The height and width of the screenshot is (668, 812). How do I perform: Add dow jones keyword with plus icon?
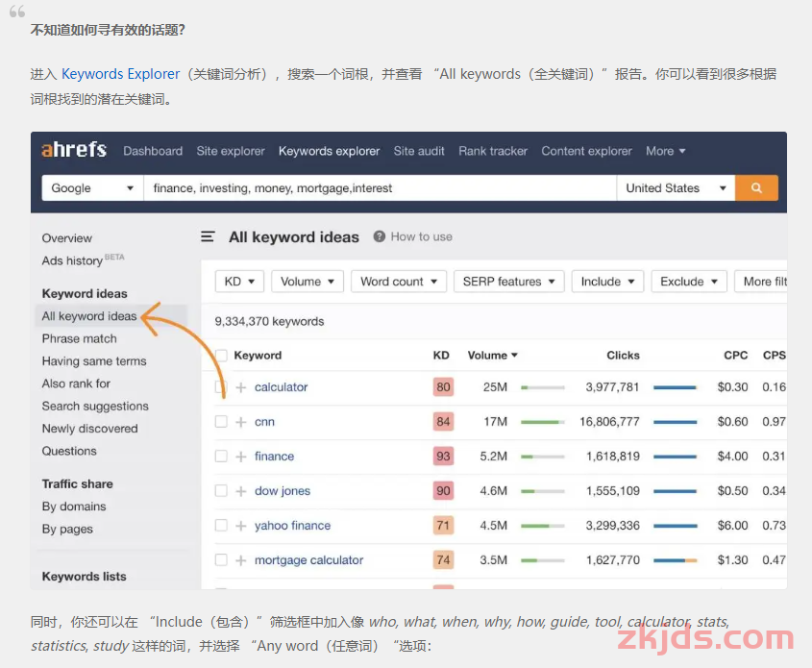click(x=241, y=491)
